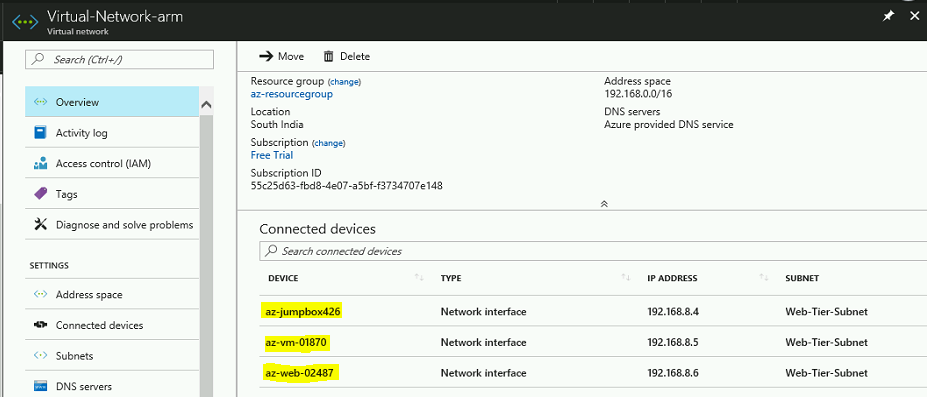Click the SUBNET column header
The image size is (927, 397).
(x=802, y=278)
